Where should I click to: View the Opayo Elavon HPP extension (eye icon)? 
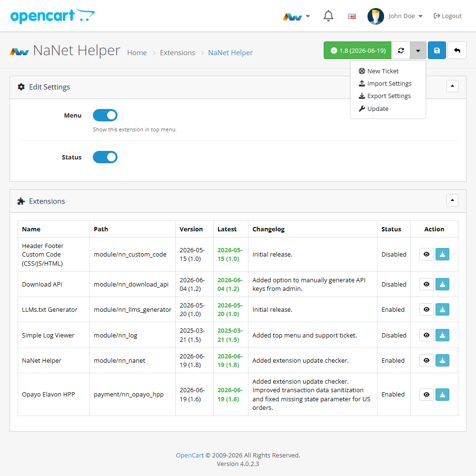426,395
